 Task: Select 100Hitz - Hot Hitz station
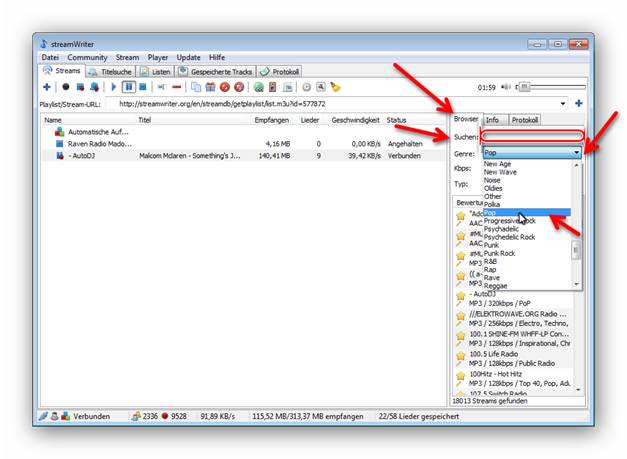(515, 379)
